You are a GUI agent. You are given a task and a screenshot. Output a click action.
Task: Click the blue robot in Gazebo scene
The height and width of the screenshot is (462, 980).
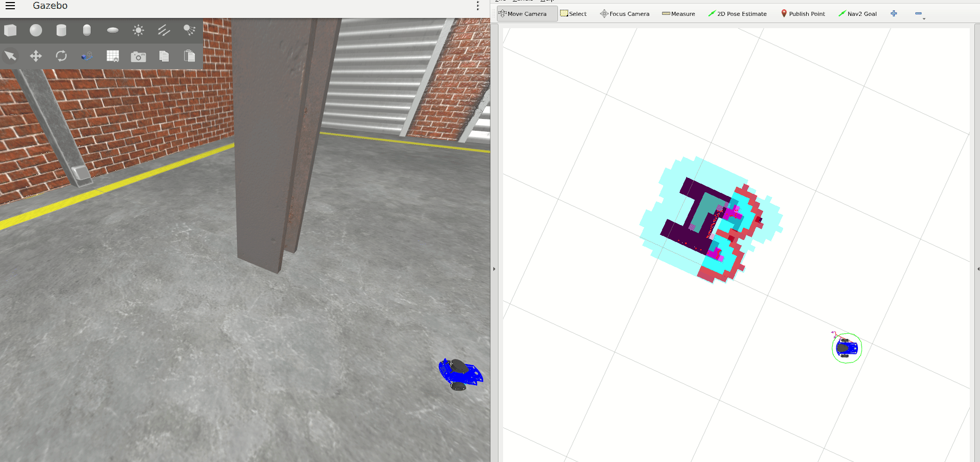460,374
